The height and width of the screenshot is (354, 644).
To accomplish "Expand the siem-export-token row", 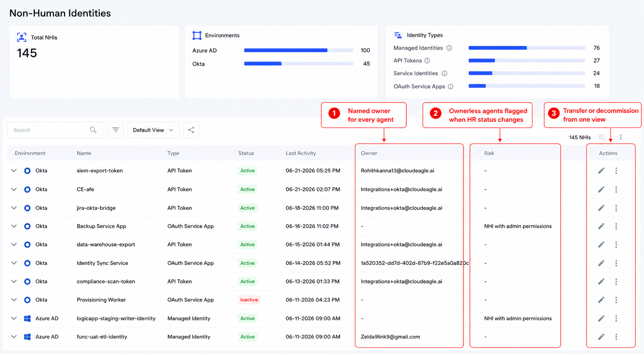I will coord(14,171).
